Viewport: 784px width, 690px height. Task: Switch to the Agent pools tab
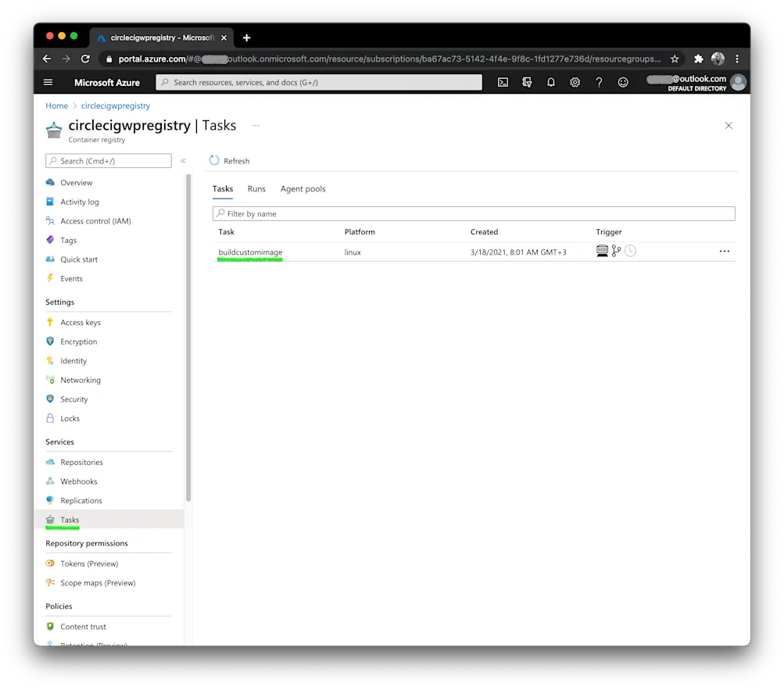coord(303,189)
